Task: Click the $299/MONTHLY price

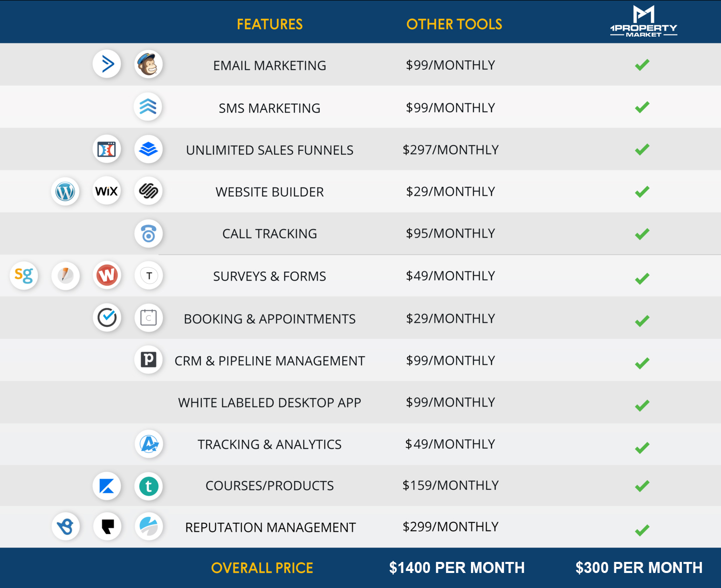Action: (x=450, y=527)
